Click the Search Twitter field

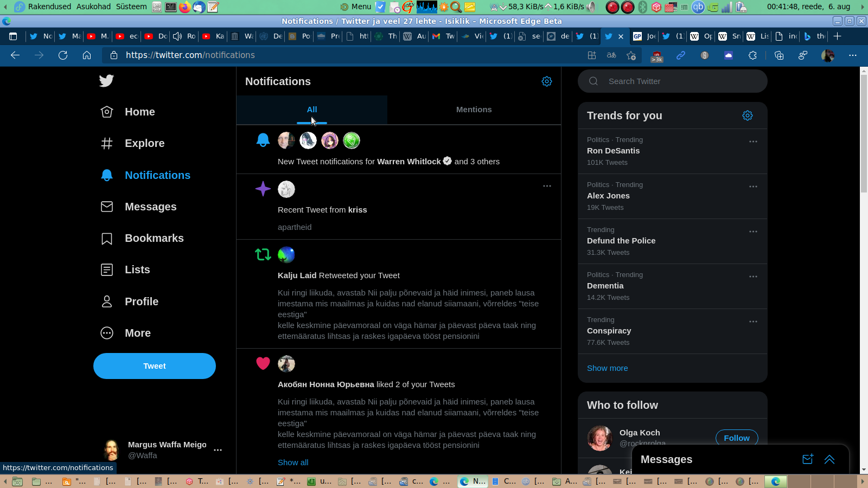[x=673, y=81]
